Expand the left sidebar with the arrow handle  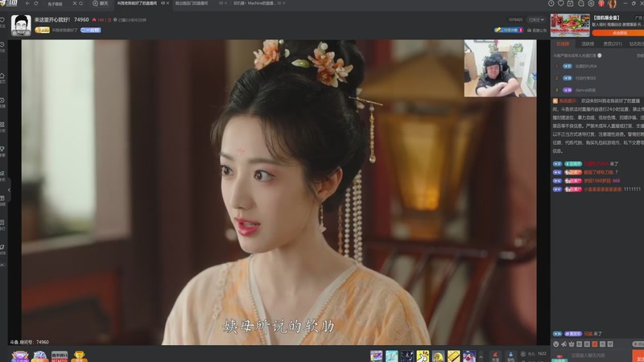[9, 190]
